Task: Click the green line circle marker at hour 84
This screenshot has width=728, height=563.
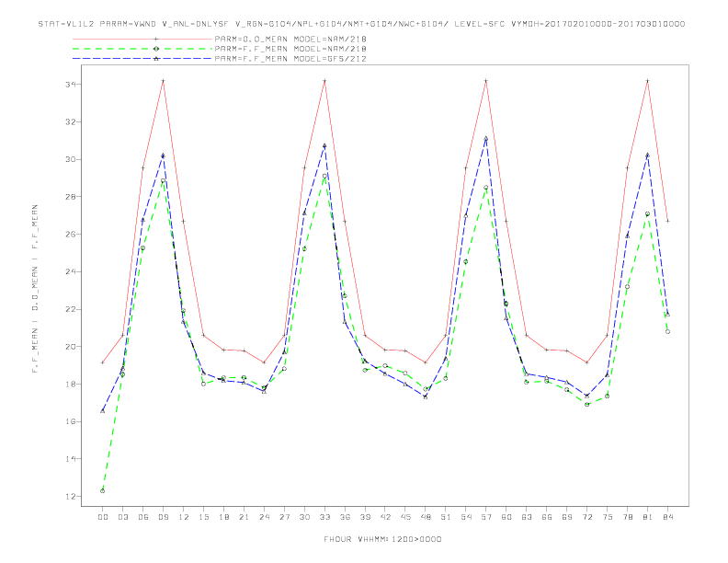Action: point(667,332)
